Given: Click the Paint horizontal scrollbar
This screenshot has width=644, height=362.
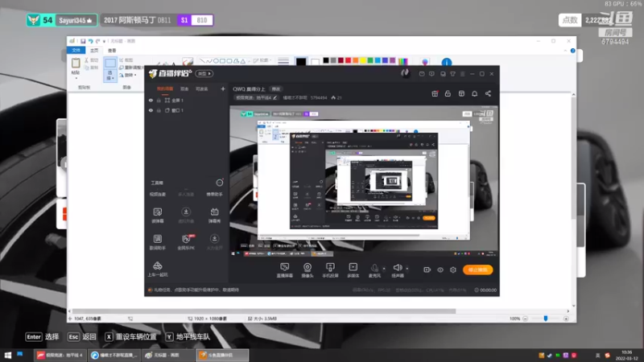Looking at the screenshot, I should pos(264,311).
